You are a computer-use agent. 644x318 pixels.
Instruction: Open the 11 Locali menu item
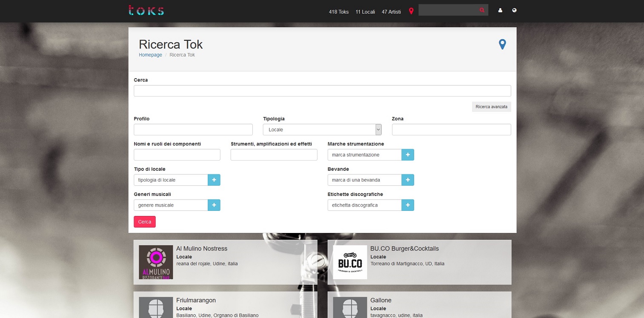pyautogui.click(x=365, y=12)
